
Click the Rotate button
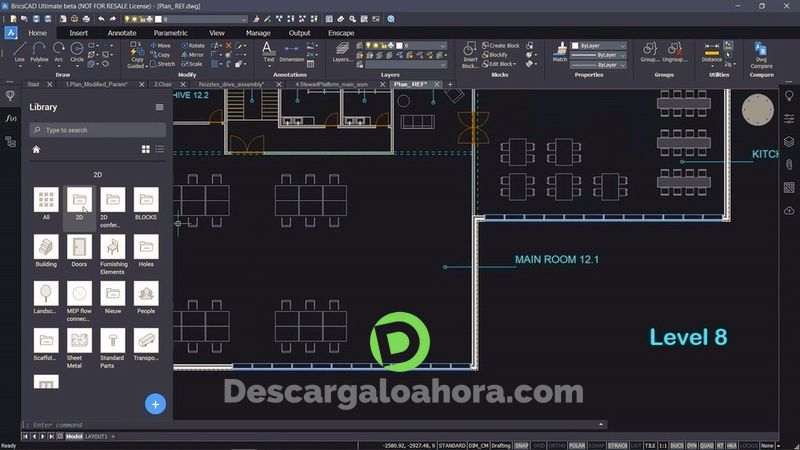[193, 45]
